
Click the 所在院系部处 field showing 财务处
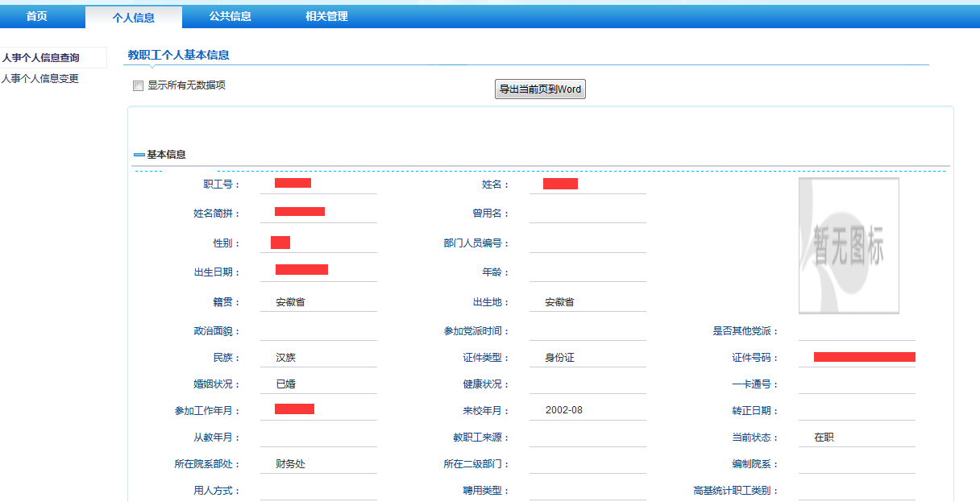pyautogui.click(x=318, y=464)
